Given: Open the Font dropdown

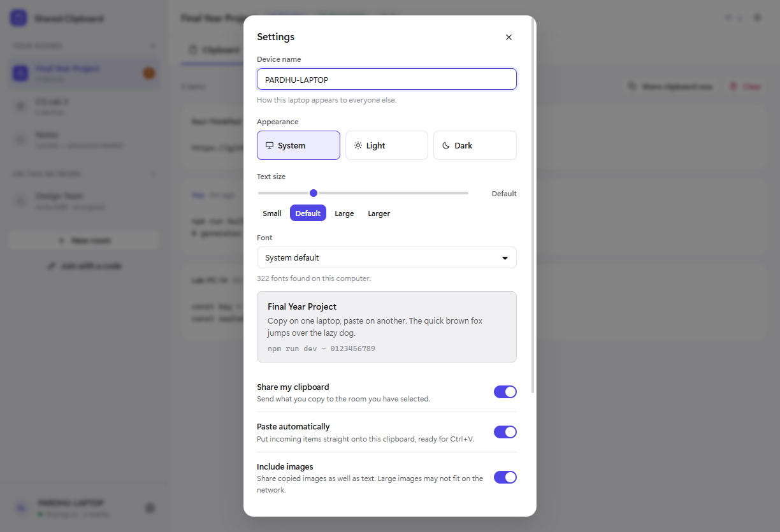Looking at the screenshot, I should 387,257.
